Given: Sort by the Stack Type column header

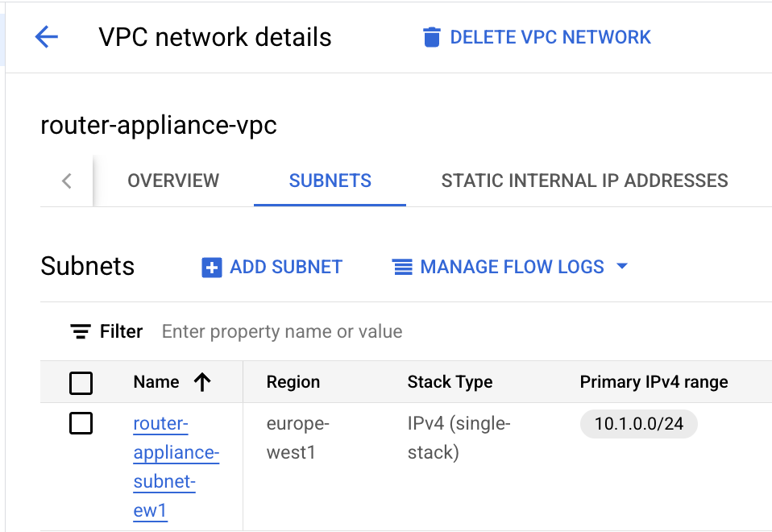Looking at the screenshot, I should 450,382.
